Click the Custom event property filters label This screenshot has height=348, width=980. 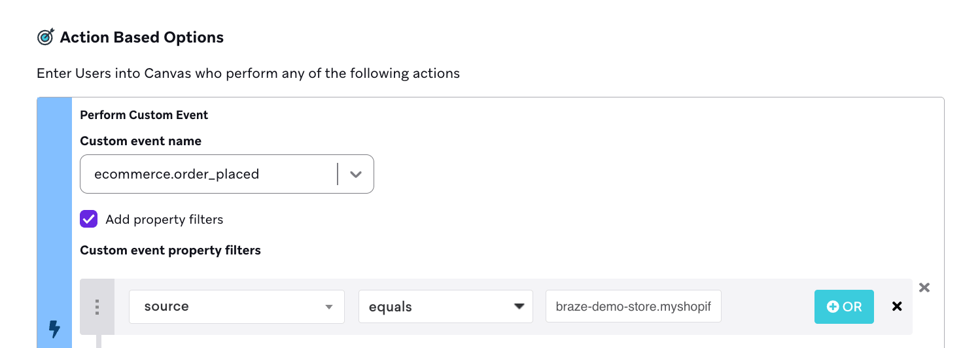pos(170,251)
